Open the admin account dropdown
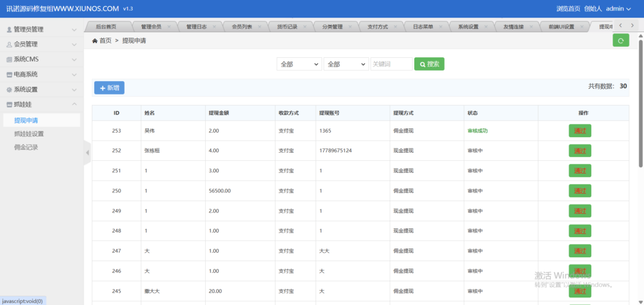The image size is (644, 305). pos(618,9)
